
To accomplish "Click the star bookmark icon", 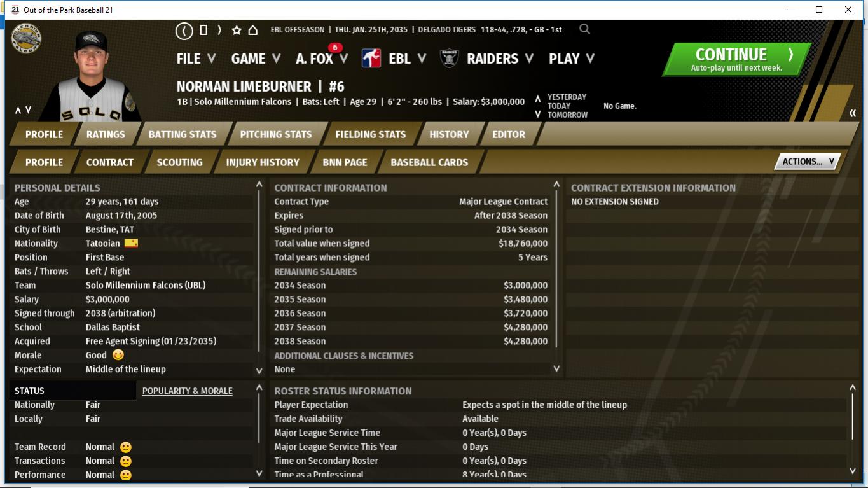I will (237, 30).
